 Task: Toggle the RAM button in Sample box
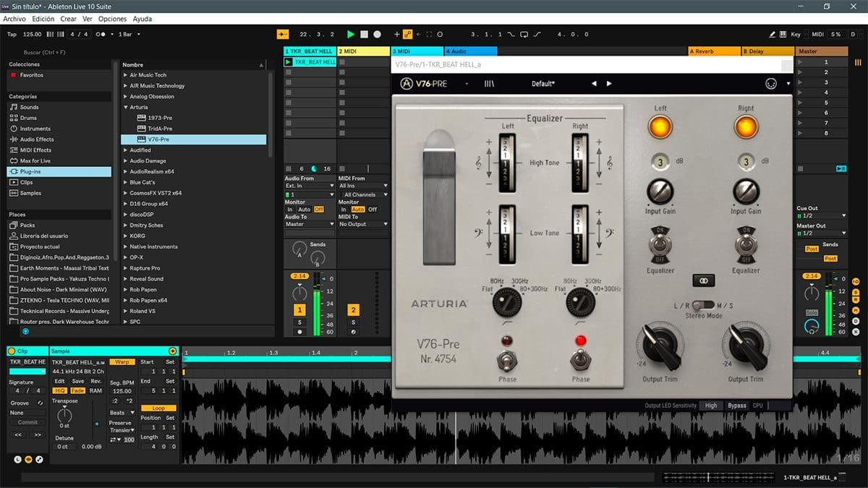click(95, 390)
